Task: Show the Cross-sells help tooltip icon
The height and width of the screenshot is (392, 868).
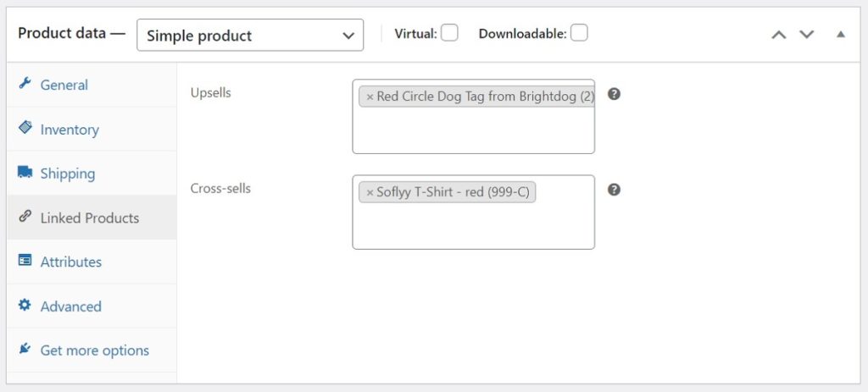Action: click(x=614, y=190)
